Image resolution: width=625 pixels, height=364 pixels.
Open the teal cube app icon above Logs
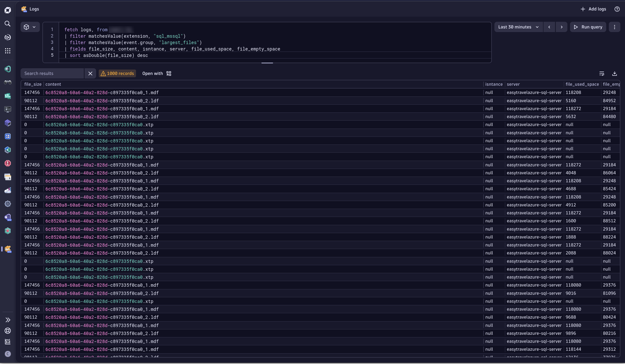[x=7, y=231]
